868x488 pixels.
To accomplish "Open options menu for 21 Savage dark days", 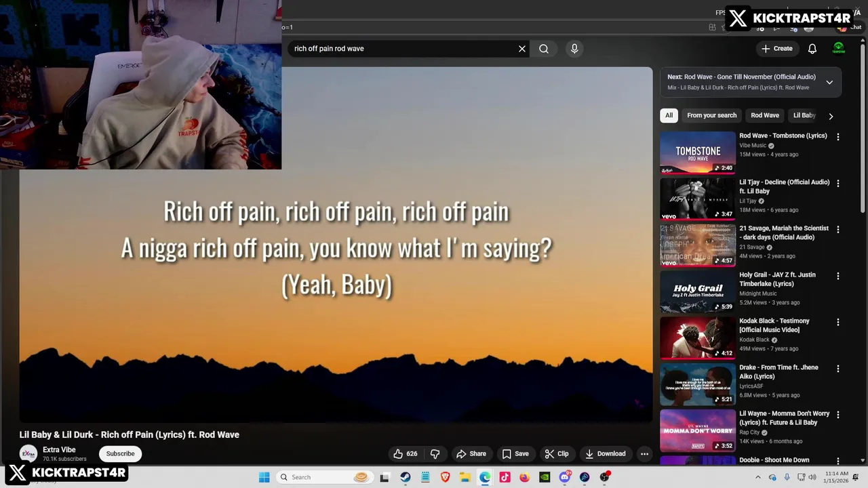I will (838, 230).
